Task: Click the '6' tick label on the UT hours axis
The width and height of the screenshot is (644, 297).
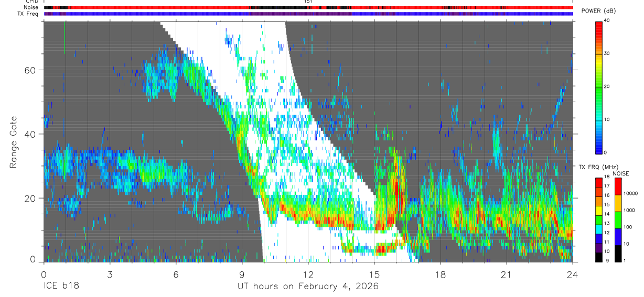Action: 176,274
